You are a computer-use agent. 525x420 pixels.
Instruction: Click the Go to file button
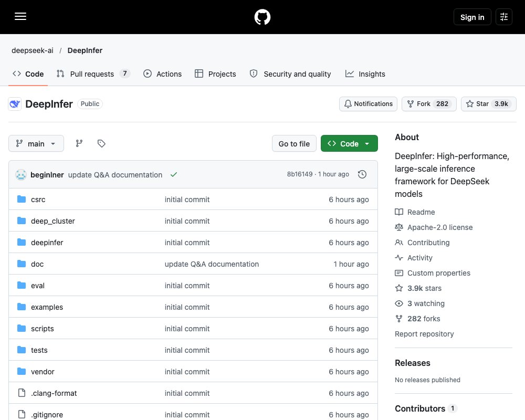pyautogui.click(x=294, y=143)
